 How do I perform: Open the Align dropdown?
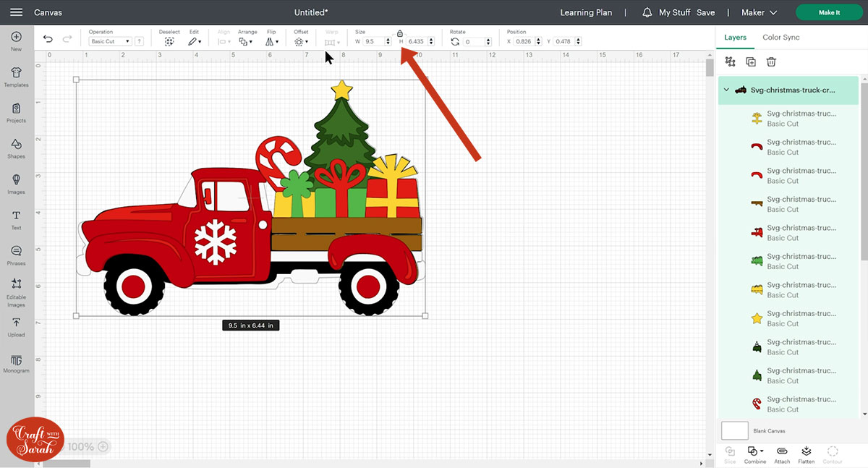[x=224, y=41]
